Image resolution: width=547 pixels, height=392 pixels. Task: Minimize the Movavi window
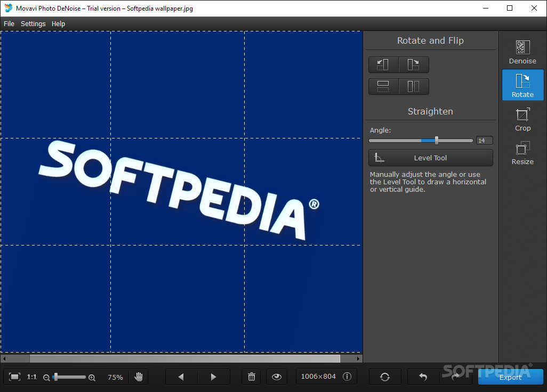tap(486, 8)
